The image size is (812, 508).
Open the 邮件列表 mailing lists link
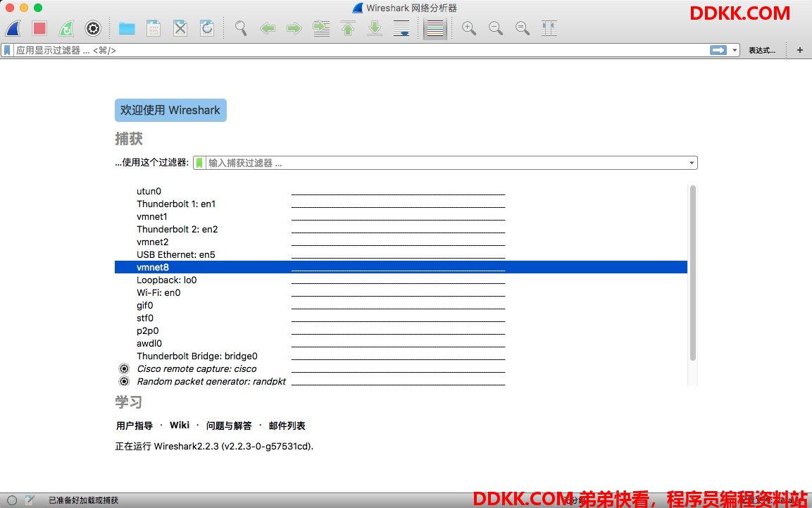[287, 426]
